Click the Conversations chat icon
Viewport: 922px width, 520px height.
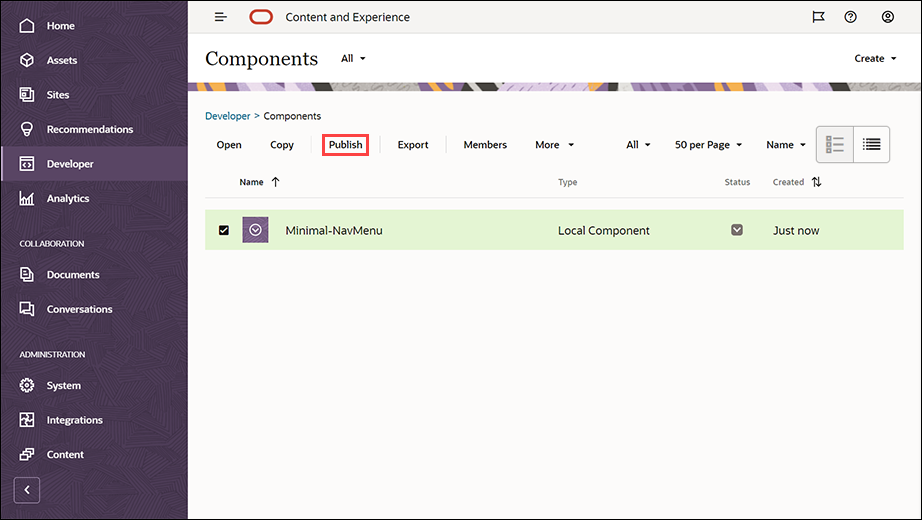26,309
